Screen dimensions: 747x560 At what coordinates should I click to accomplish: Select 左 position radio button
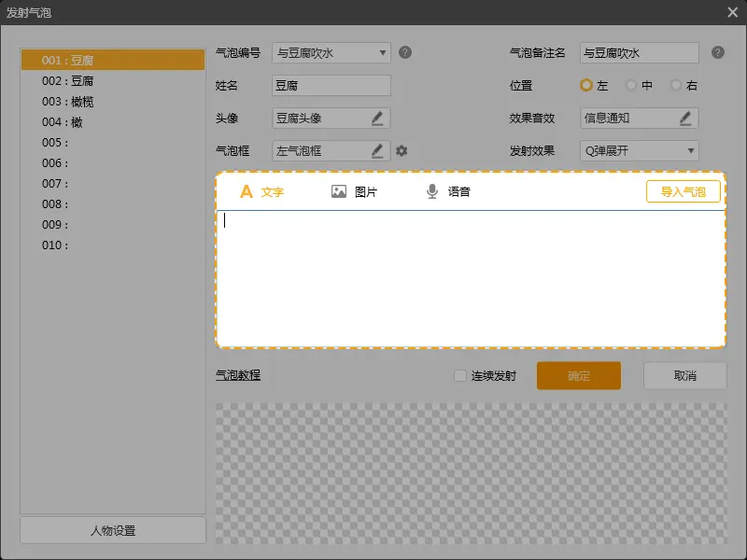click(586, 86)
